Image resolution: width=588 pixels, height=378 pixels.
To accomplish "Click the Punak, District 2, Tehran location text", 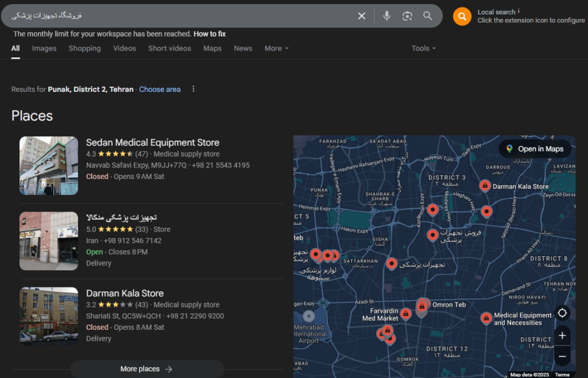I will pyautogui.click(x=91, y=89).
